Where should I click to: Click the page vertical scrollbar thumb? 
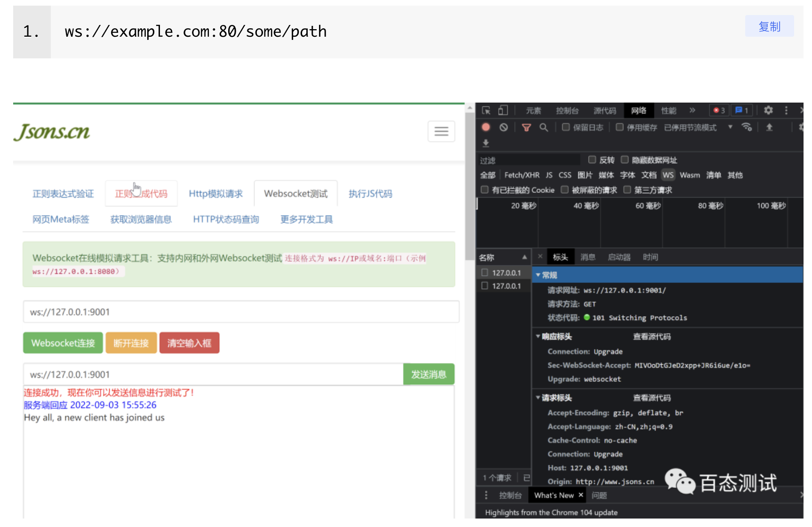tap(470, 186)
